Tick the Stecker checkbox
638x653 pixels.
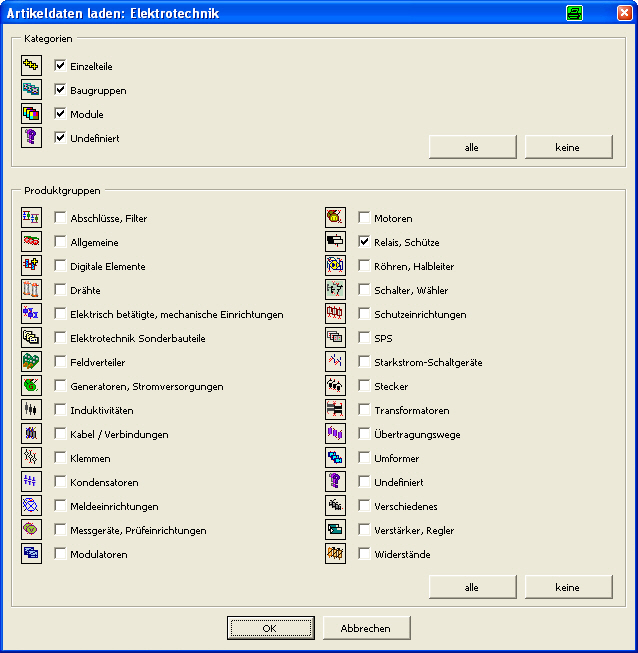[364, 386]
